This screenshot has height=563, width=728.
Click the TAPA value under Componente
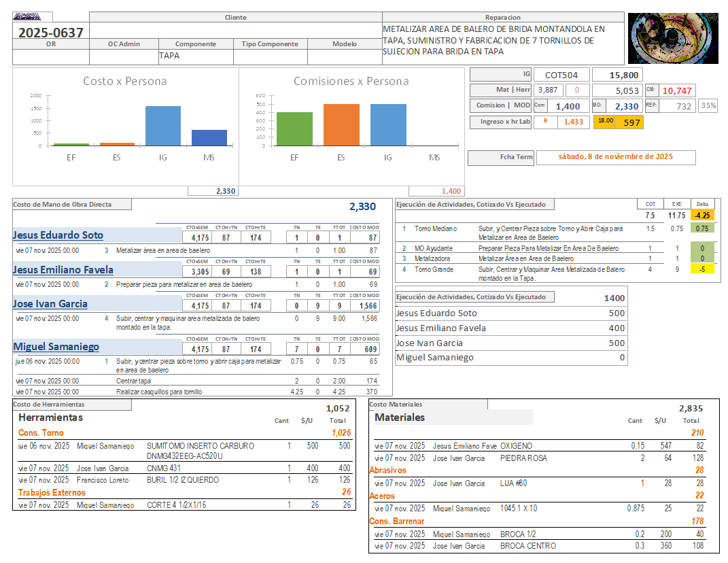coord(169,56)
